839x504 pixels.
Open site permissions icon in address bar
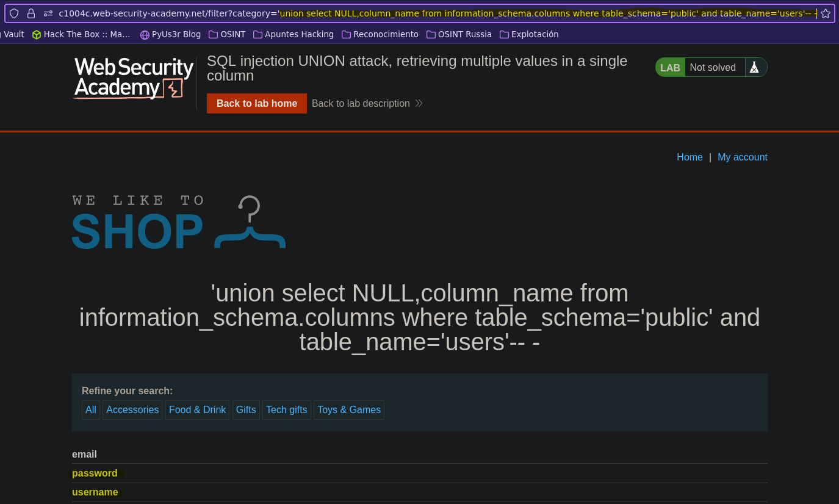pyautogui.click(x=48, y=13)
